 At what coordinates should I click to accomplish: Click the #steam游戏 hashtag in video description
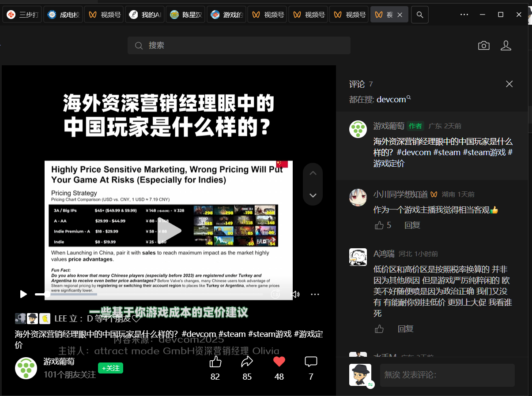(x=270, y=334)
